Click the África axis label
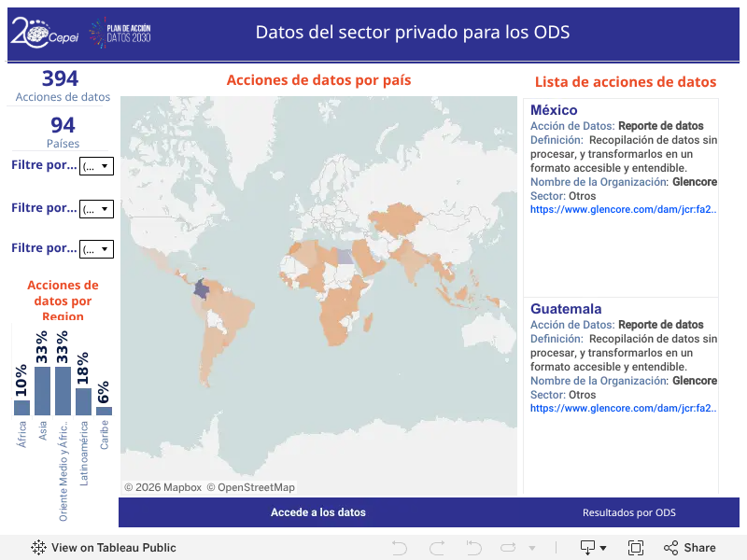 point(21,434)
